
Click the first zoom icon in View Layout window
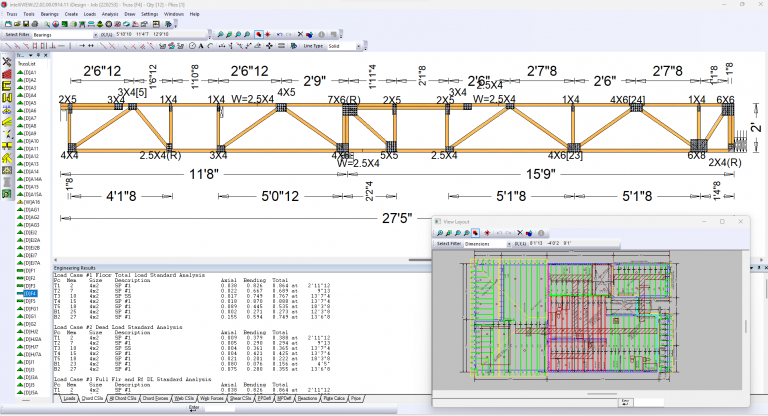440,233
